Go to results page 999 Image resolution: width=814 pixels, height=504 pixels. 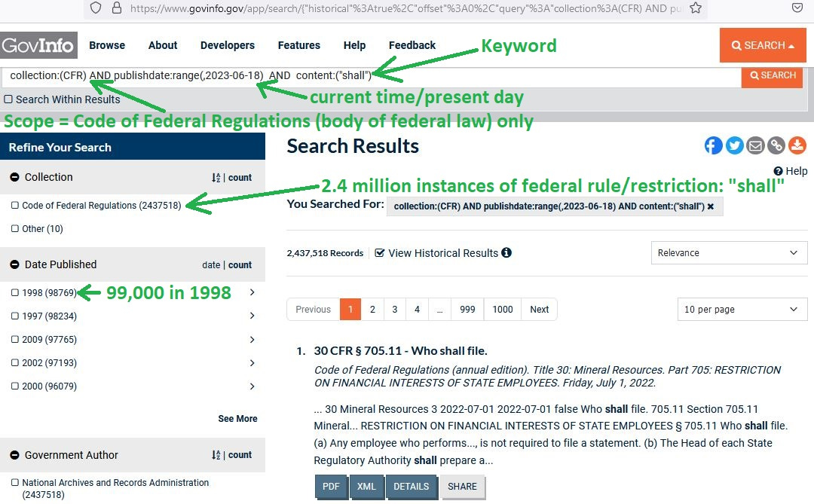(x=467, y=310)
